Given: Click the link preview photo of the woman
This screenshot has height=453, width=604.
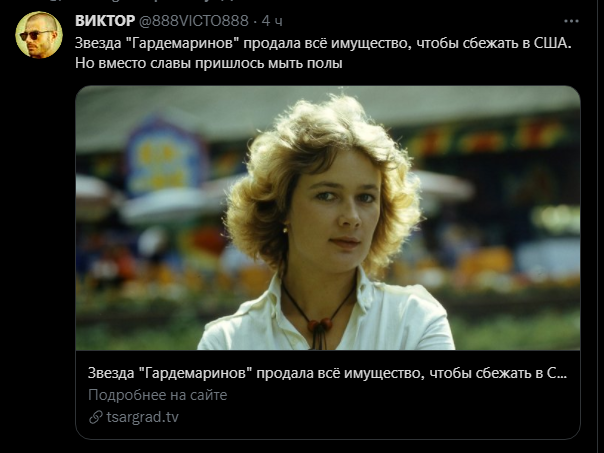Looking at the screenshot, I should click(328, 218).
